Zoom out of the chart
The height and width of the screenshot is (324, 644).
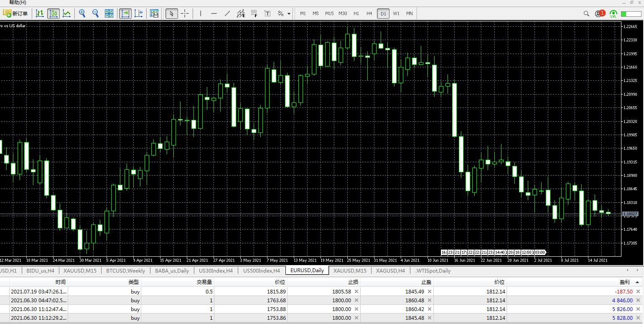[95, 13]
